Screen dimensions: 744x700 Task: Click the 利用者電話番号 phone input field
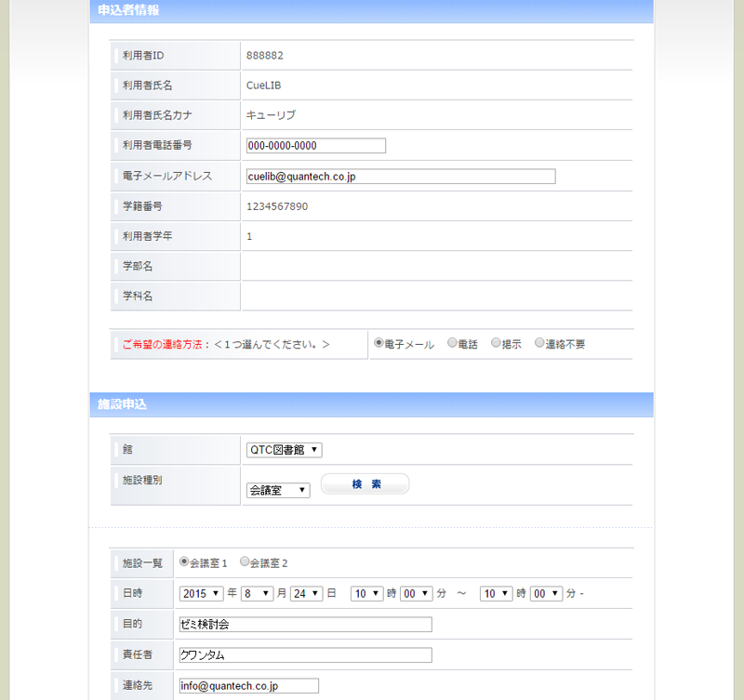pos(316,146)
